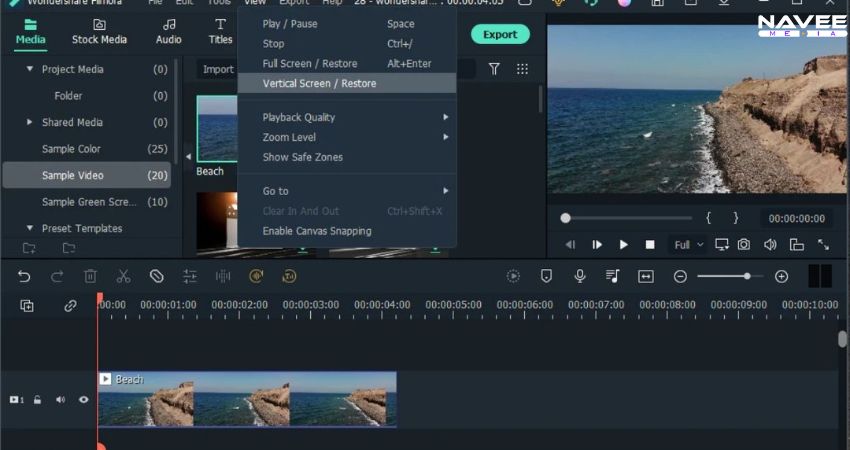Open the Zoom Level submenu

(x=347, y=137)
